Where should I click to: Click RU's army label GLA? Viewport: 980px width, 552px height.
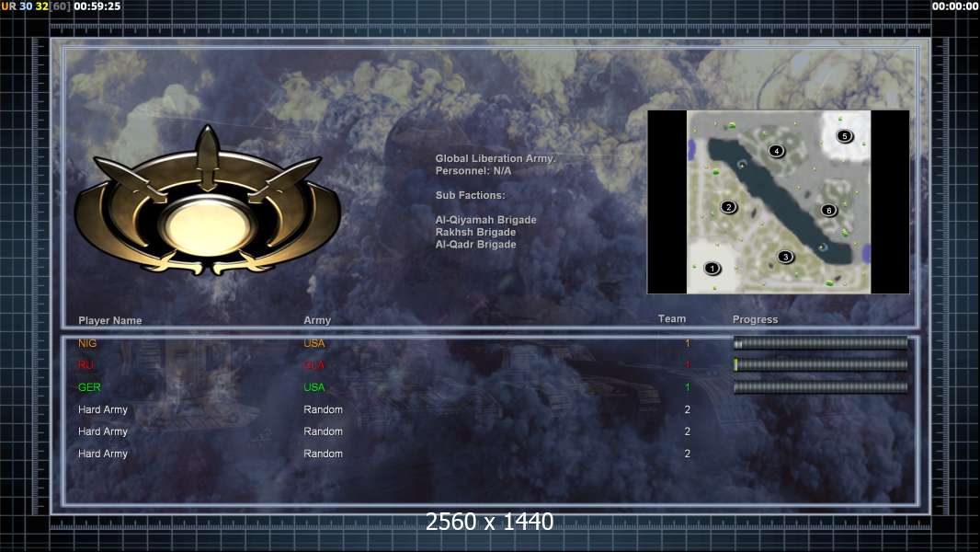coord(314,365)
